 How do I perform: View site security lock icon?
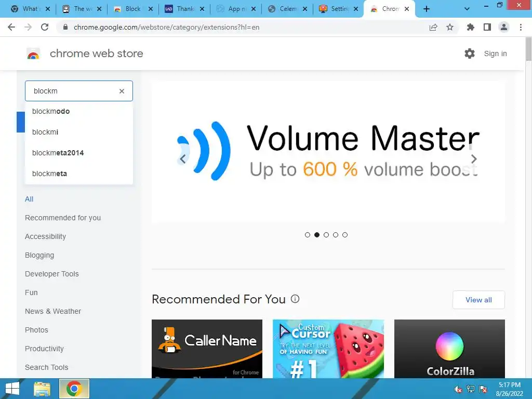65,27
